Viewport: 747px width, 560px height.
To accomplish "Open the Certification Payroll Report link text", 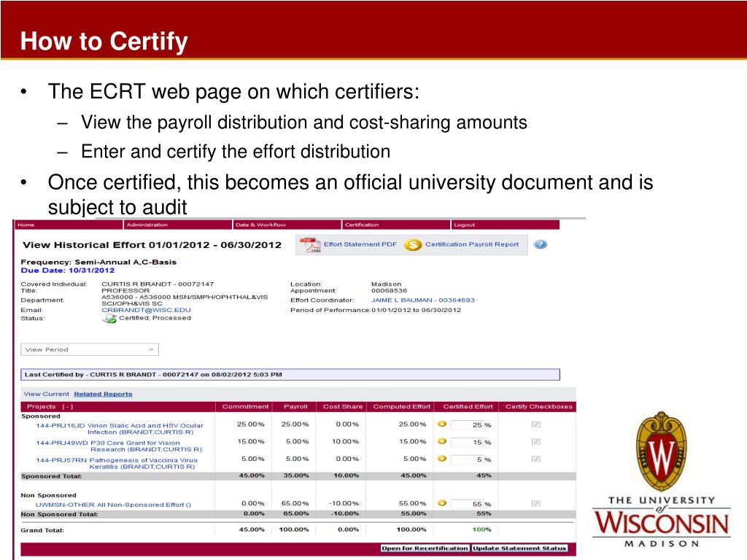I will (x=472, y=244).
